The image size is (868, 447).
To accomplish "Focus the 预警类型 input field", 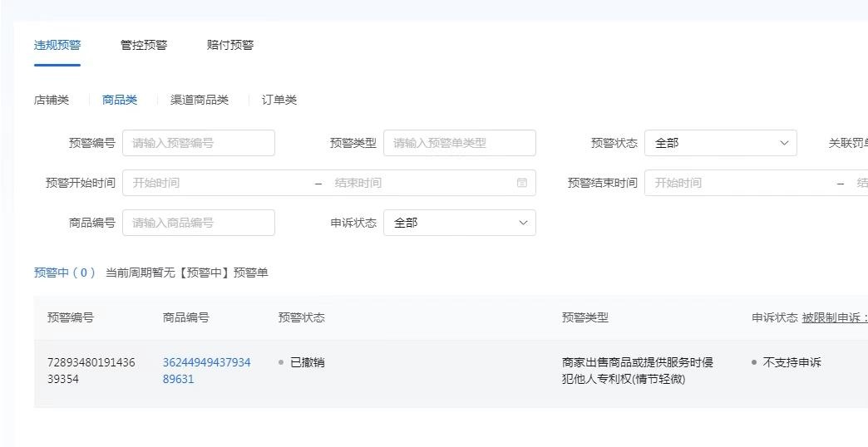I will (x=460, y=143).
